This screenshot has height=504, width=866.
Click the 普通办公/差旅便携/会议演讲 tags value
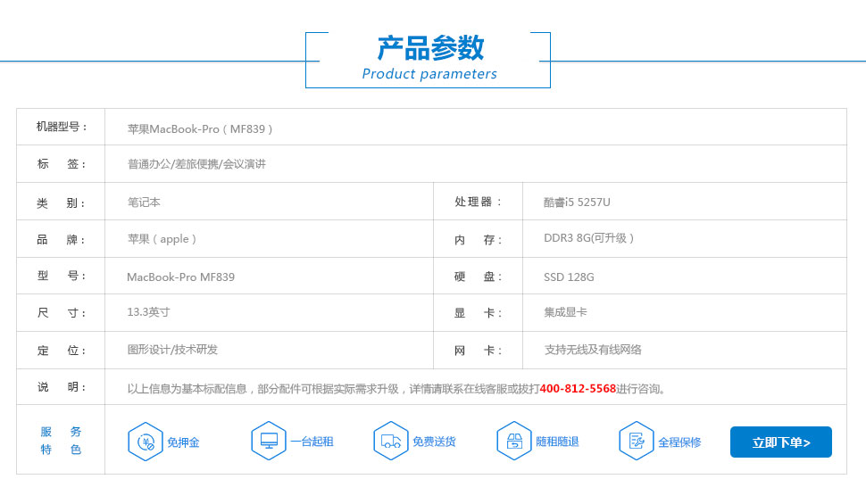(x=196, y=164)
